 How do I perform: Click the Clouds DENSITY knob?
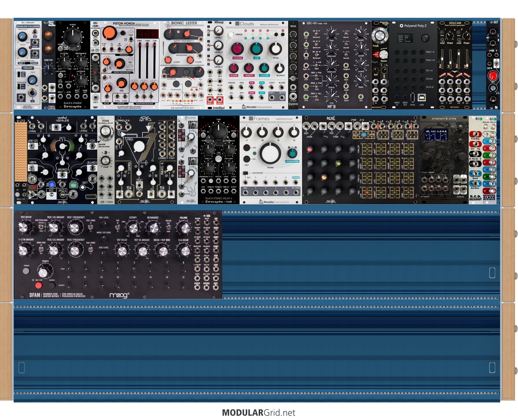pos(249,68)
